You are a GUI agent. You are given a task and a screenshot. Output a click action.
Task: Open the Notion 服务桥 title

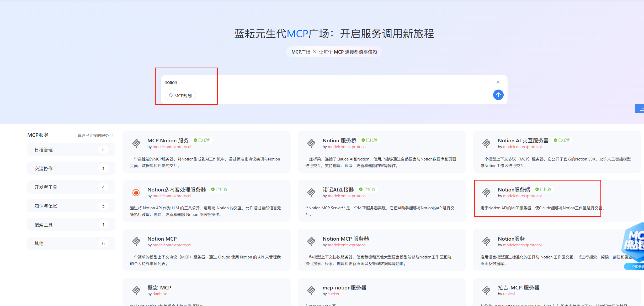point(339,141)
